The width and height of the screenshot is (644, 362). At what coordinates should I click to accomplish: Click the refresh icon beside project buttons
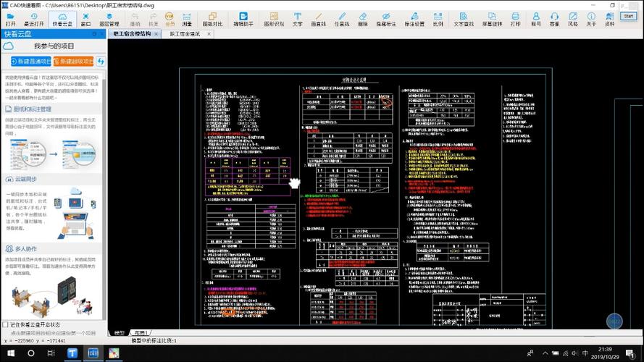pyautogui.click(x=101, y=61)
